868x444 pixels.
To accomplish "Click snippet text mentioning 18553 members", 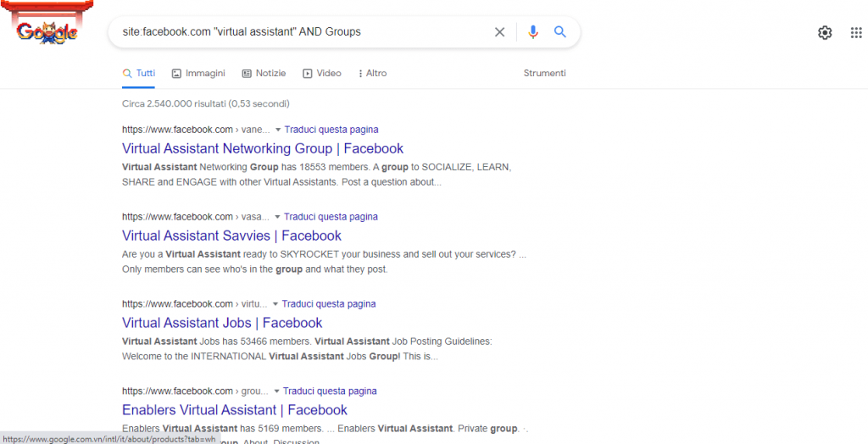I will point(317,174).
